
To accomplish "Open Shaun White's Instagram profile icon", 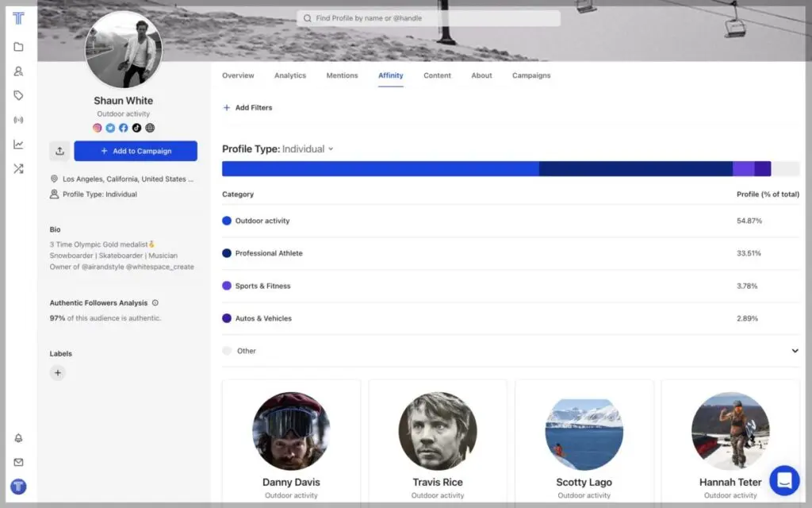I will point(97,127).
